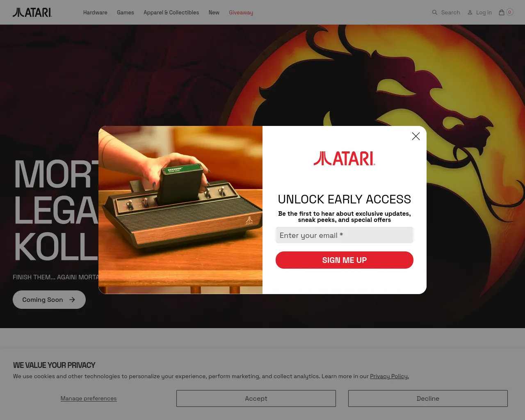Image resolution: width=525 pixels, height=420 pixels.
Task: Open Apparel & Collectibles menu
Action: tap(171, 12)
